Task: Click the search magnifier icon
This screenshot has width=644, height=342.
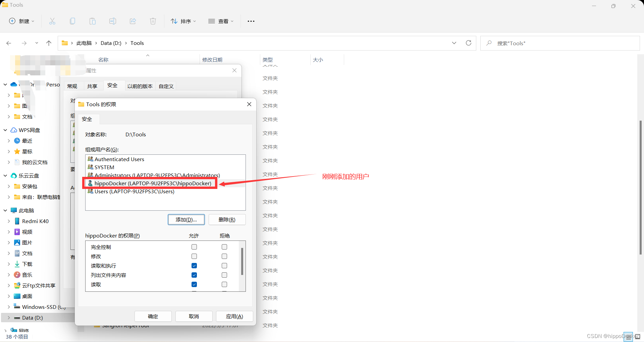Action: 489,43
